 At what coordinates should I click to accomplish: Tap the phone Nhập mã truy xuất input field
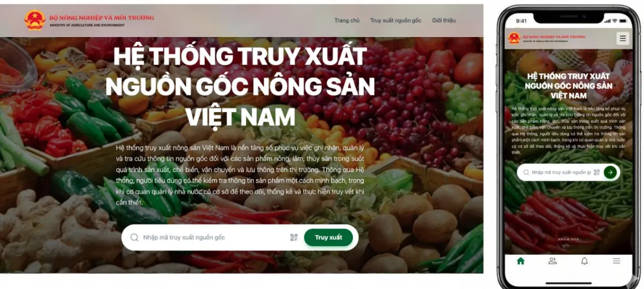[x=561, y=172]
